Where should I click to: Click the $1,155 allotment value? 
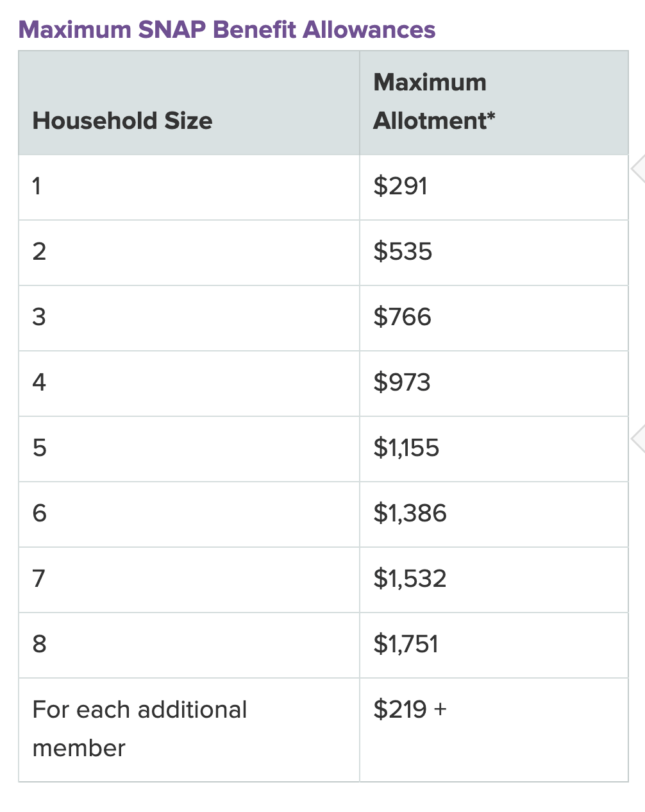pyautogui.click(x=406, y=448)
